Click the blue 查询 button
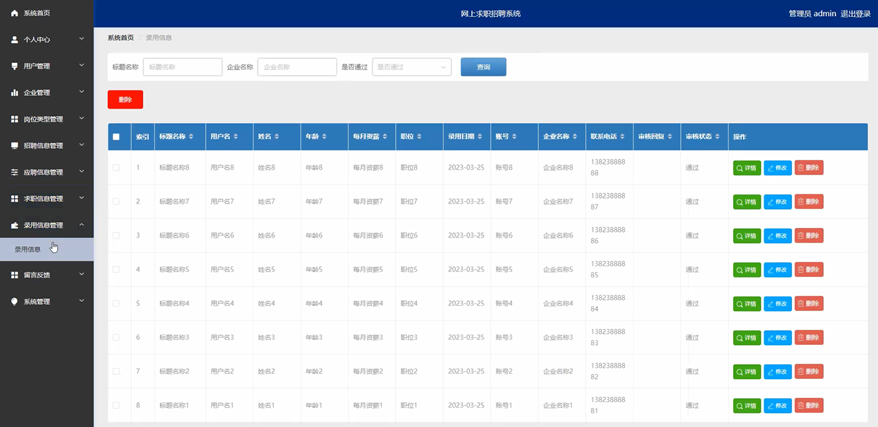The height and width of the screenshot is (427, 878). [483, 67]
